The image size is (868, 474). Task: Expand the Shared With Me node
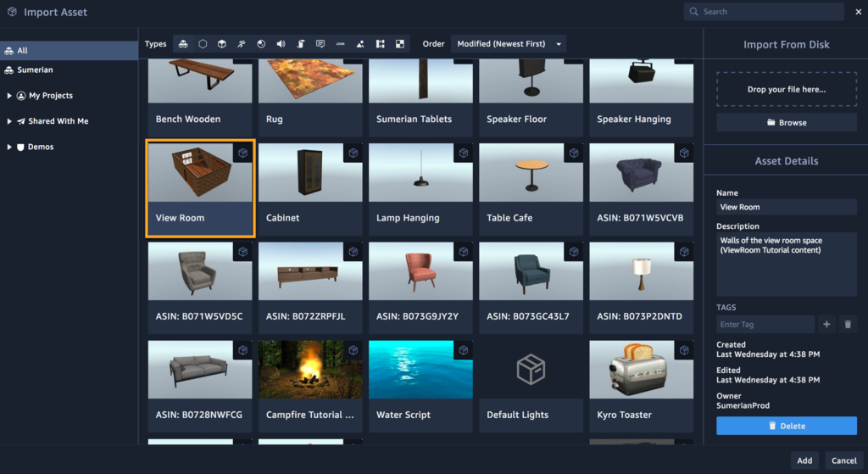pyautogui.click(x=8, y=121)
